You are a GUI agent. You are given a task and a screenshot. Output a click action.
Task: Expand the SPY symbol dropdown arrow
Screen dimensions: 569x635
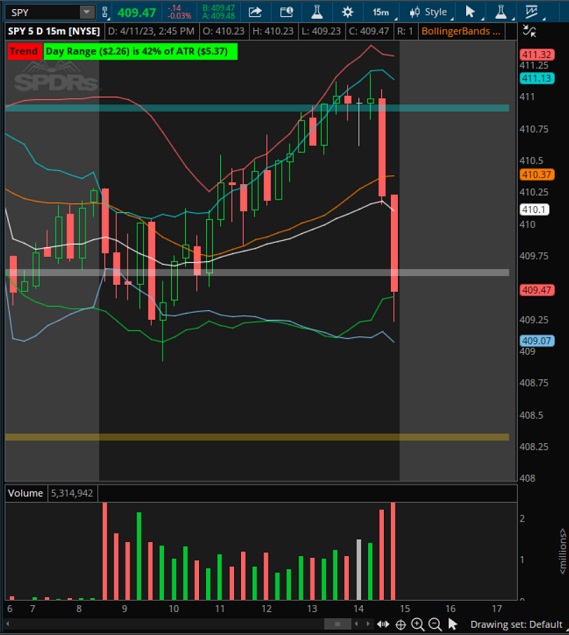point(86,12)
